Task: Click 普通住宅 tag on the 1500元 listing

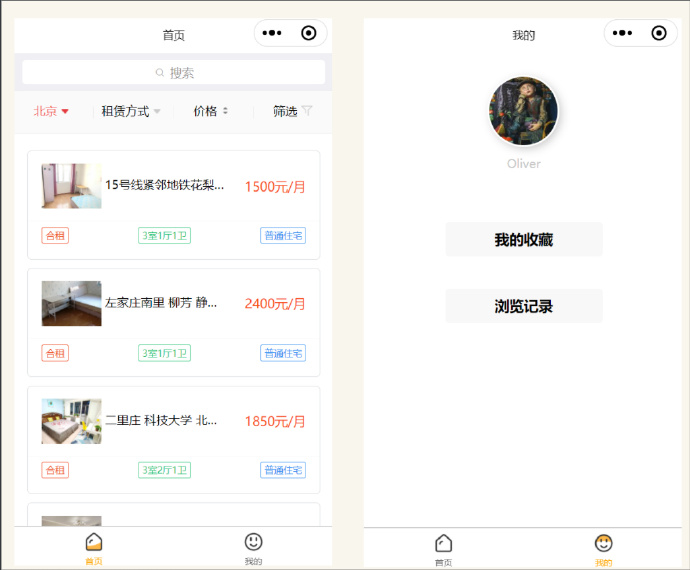Action: tap(283, 235)
